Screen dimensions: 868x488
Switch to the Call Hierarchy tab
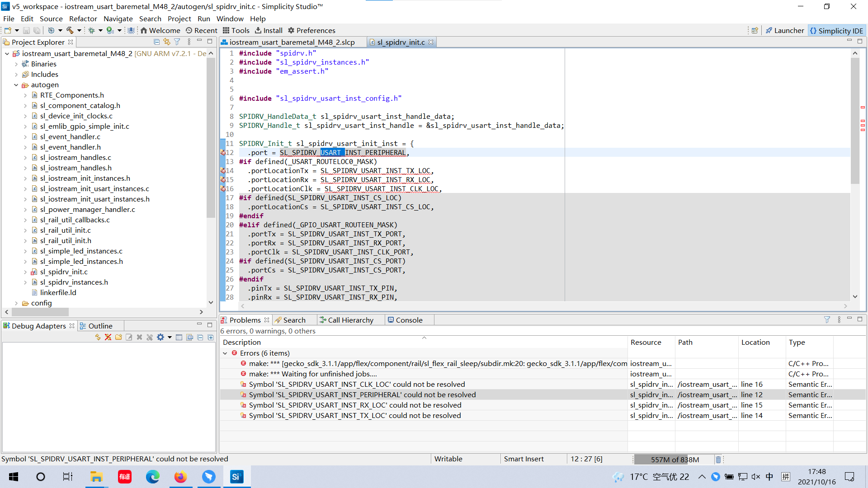point(350,319)
